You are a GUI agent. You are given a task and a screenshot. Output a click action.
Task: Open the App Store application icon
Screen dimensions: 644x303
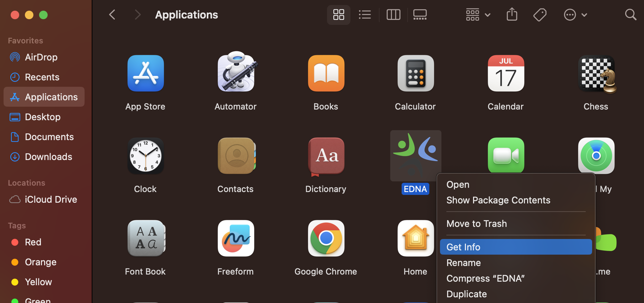[145, 74]
